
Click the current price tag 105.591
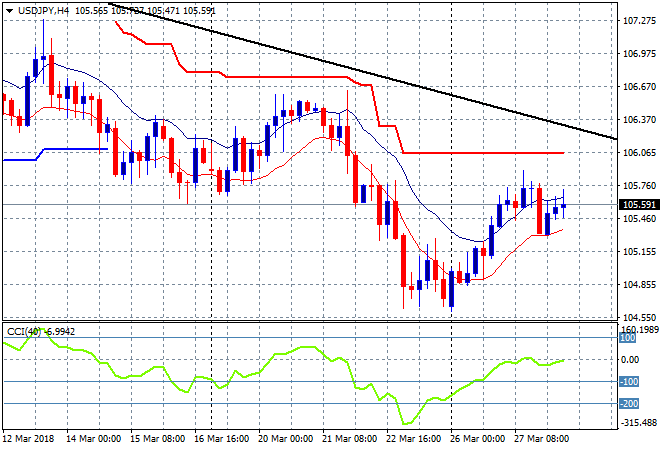639,205
